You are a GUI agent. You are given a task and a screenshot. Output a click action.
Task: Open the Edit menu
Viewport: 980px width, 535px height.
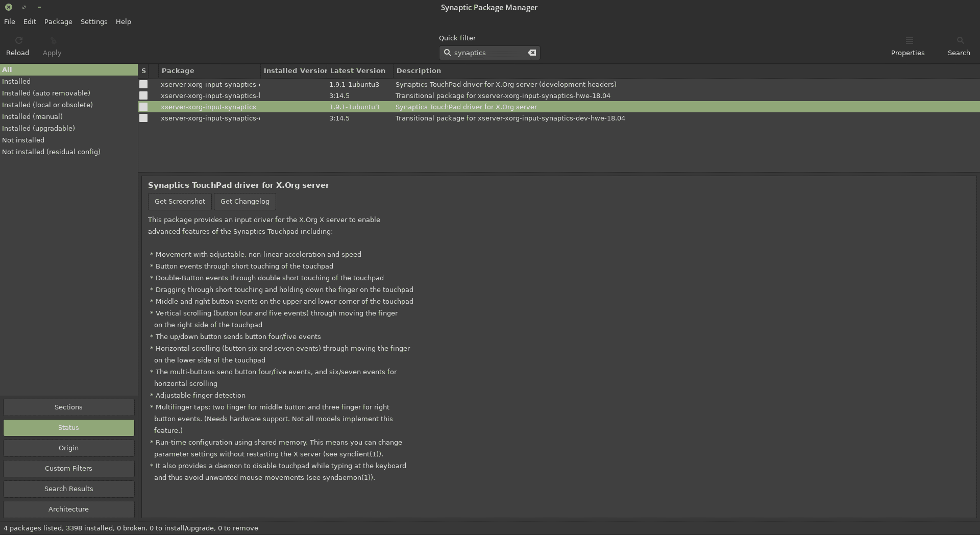[30, 21]
